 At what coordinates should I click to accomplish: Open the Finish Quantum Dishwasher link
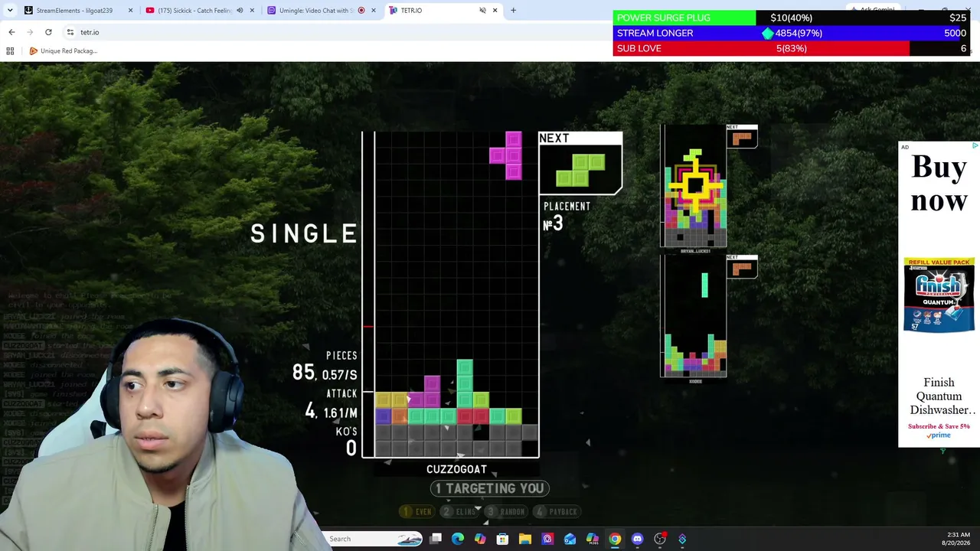(939, 396)
